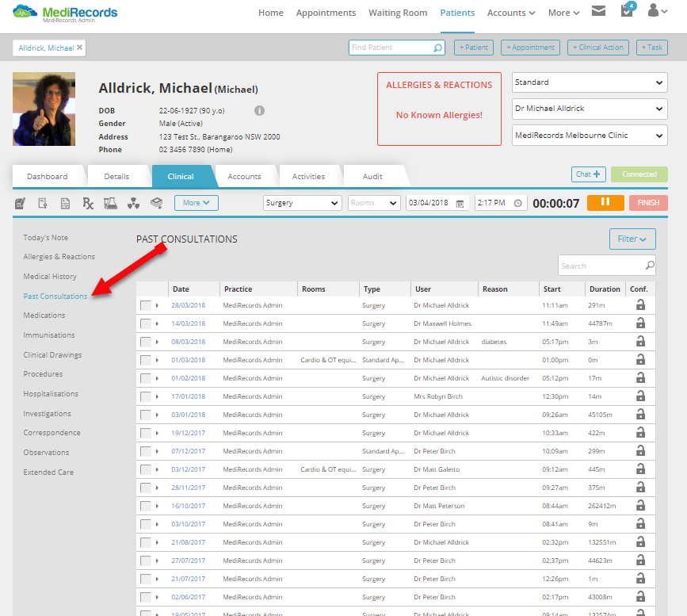
Task: Click the patient info circle beside DOB
Action: coord(259,110)
